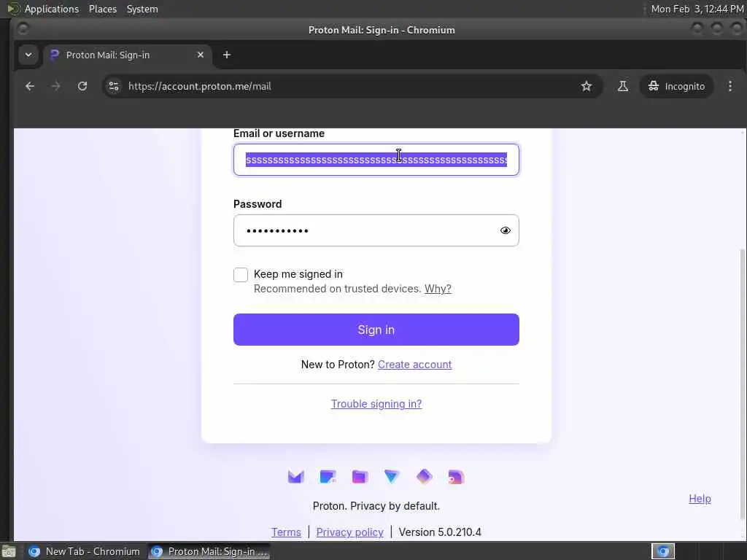Image resolution: width=747 pixels, height=560 pixels.
Task: Go back with browser back arrow
Action: [30, 86]
